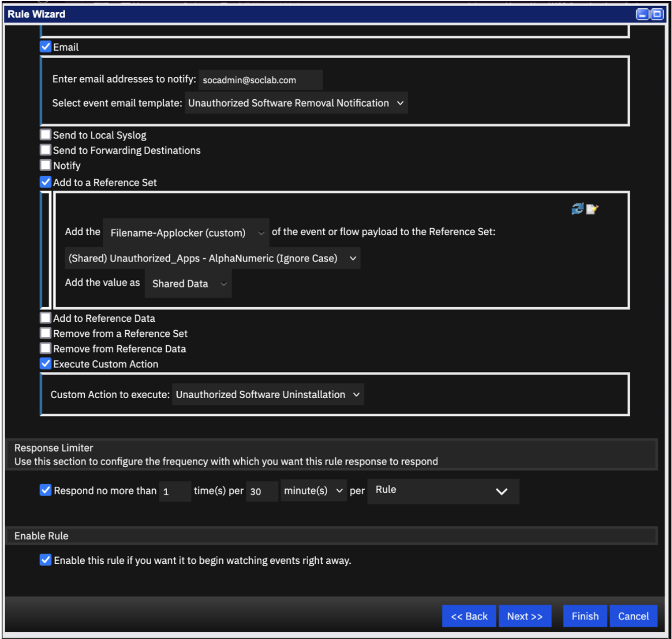Click the Next >> button
672x639 pixels.
(x=525, y=616)
